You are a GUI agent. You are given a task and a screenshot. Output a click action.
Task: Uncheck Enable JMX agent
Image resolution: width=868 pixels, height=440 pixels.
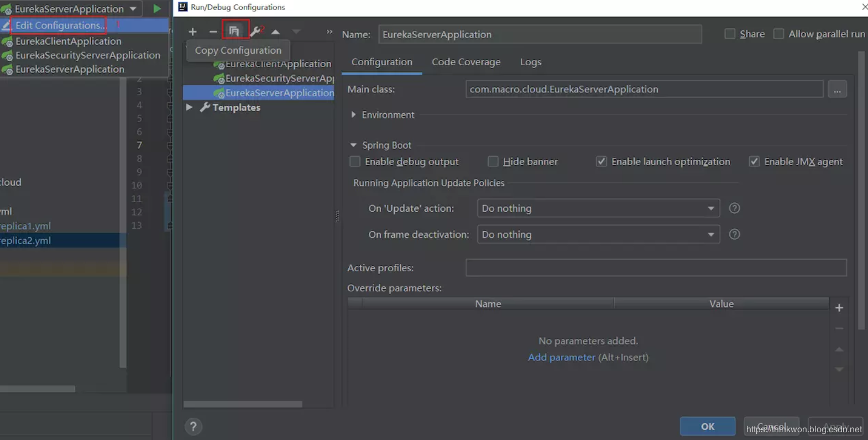pos(754,161)
